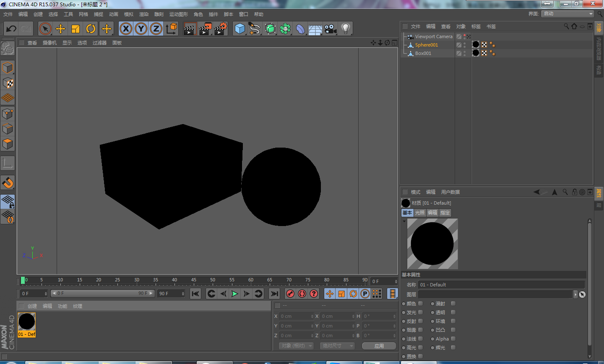
Task: Enable the 颜色 channel checkbox for the material
Action: click(x=420, y=303)
